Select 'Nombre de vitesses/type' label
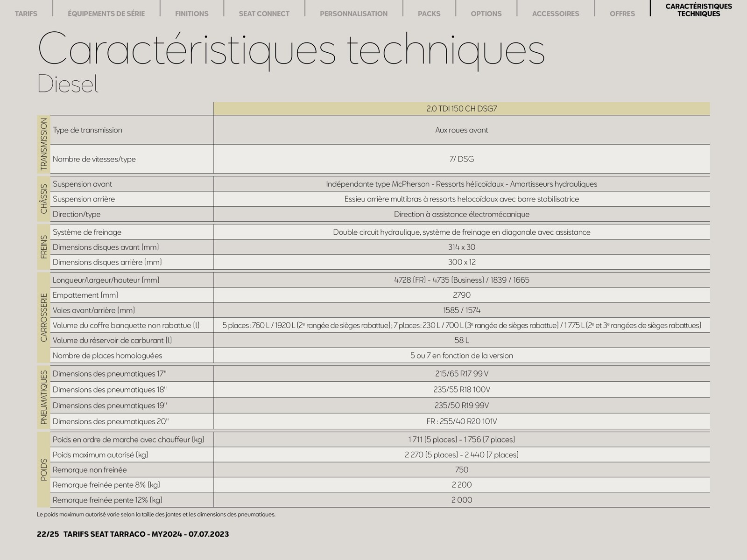This screenshot has width=747, height=560. (x=94, y=159)
